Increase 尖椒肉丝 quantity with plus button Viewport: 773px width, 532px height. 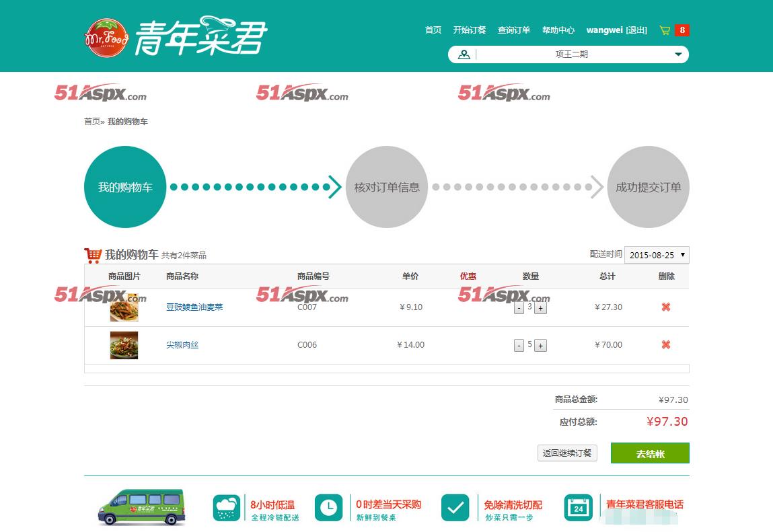click(540, 346)
